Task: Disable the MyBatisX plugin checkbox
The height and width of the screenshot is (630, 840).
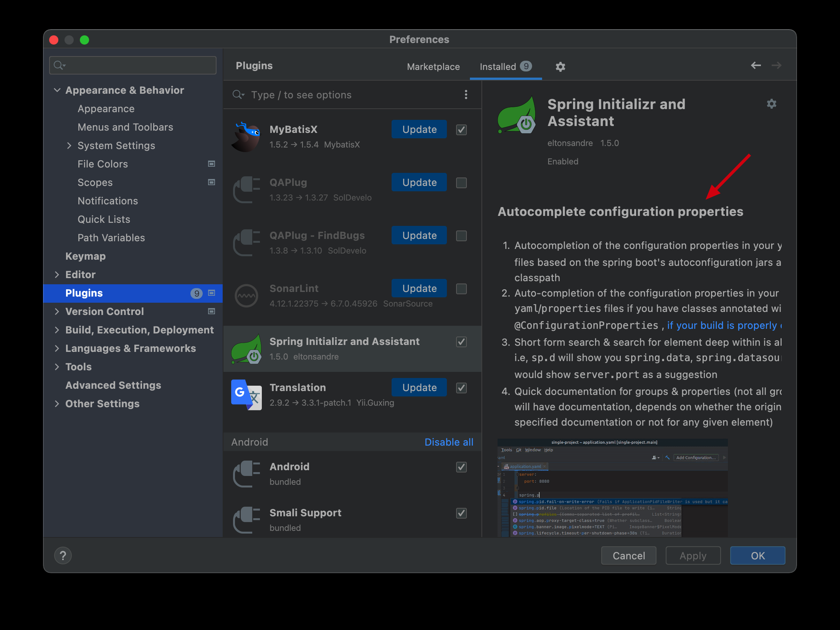Action: 461,130
